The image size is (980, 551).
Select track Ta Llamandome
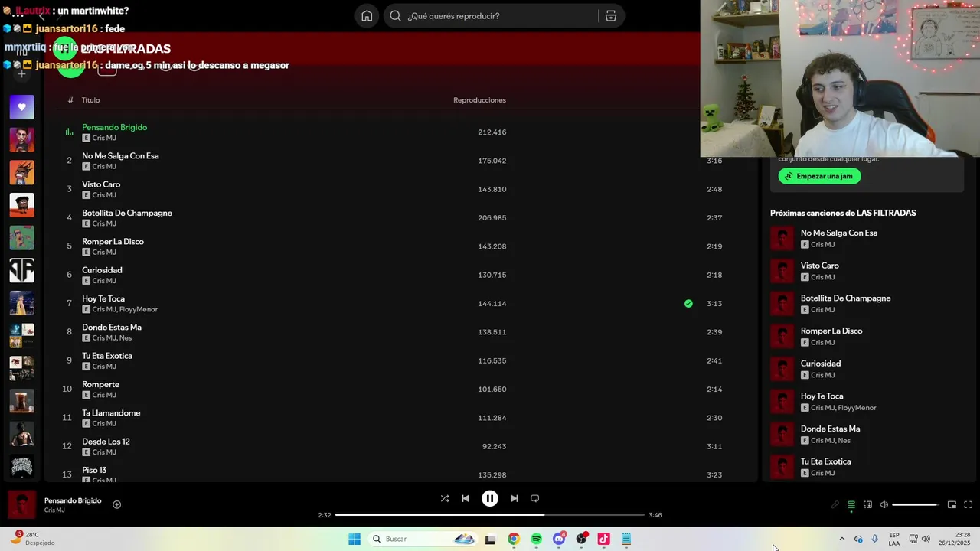click(x=111, y=413)
